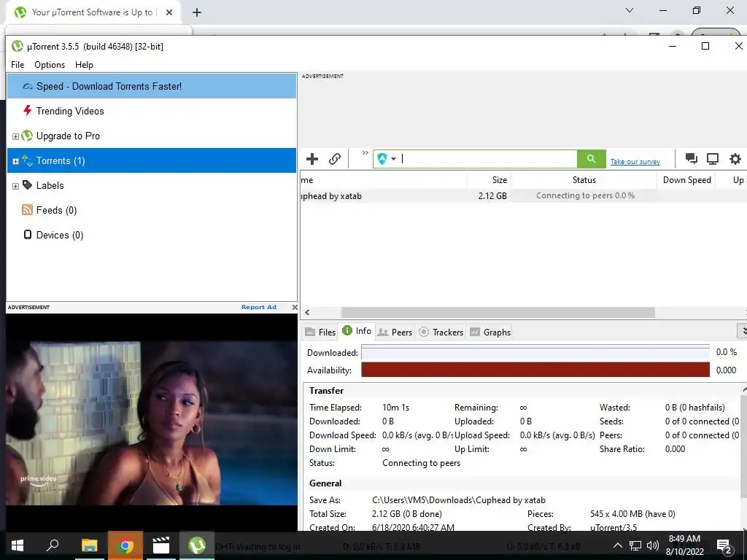Screen dimensions: 747x560
Task: Open the Help menu
Action: click(x=84, y=65)
